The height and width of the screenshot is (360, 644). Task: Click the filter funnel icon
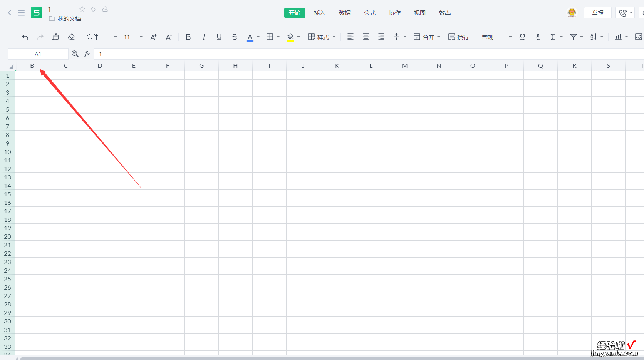[x=574, y=37]
